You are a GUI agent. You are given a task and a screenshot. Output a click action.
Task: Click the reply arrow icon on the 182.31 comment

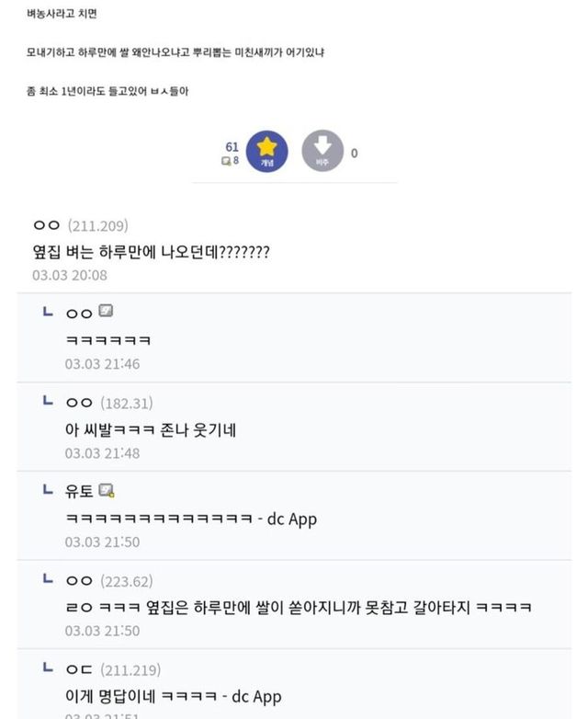click(48, 402)
